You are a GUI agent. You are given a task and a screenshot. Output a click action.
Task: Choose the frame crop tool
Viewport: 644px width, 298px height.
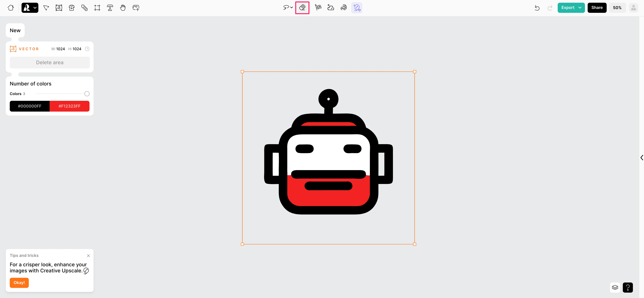(97, 8)
